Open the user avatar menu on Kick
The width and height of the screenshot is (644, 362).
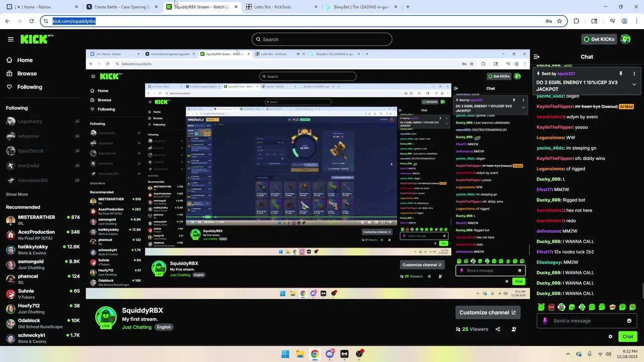pos(625,39)
